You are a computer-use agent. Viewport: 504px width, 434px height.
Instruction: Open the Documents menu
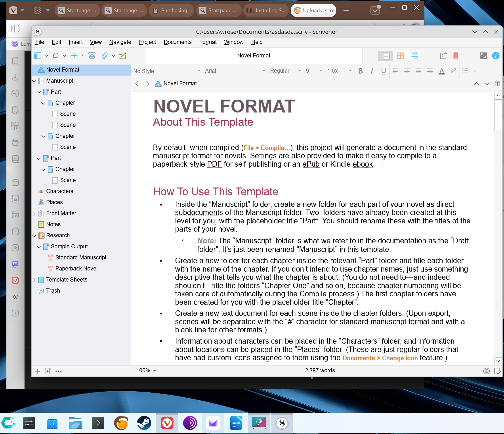[x=178, y=42]
